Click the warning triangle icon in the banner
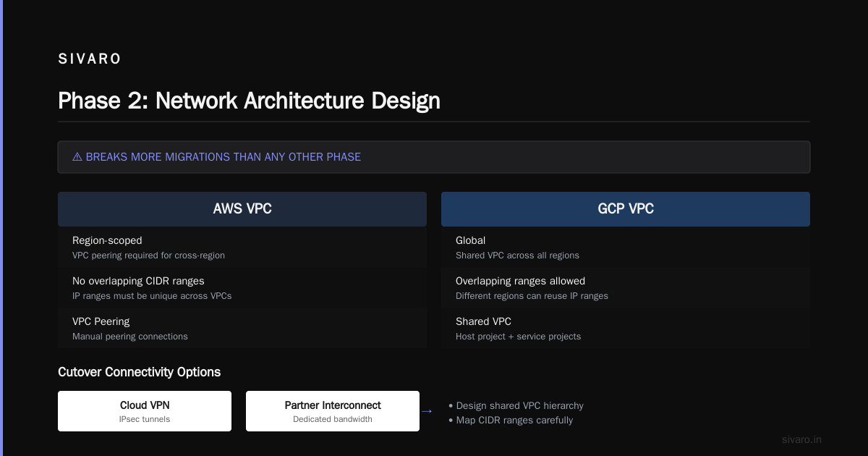 (77, 157)
